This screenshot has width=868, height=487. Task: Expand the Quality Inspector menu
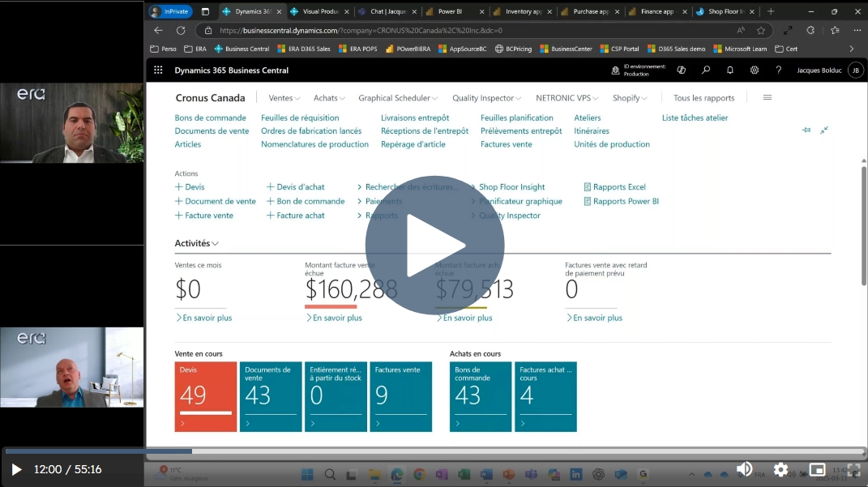point(486,98)
